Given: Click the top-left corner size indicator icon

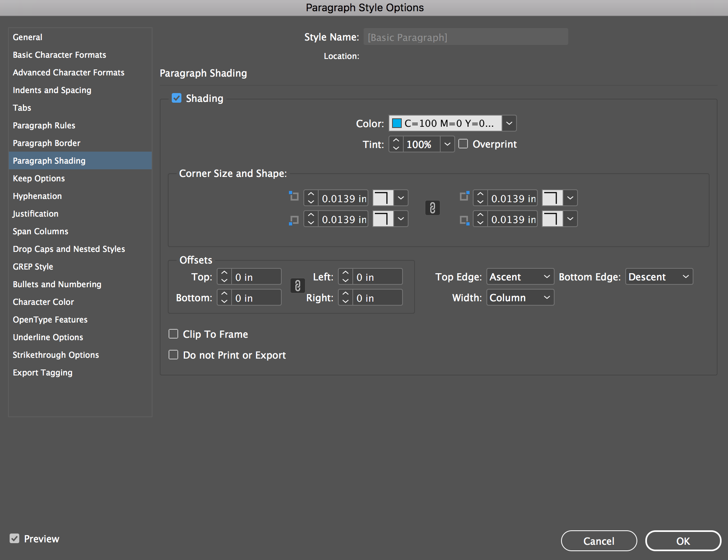Looking at the screenshot, I should tap(294, 197).
